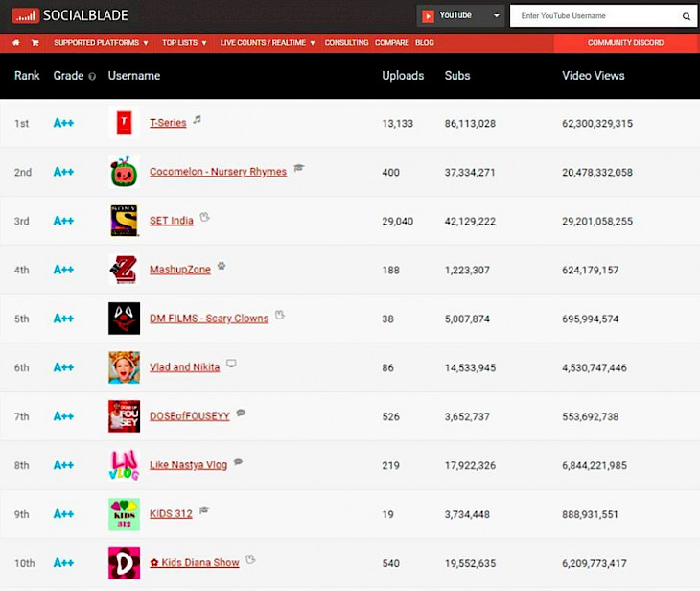700x591 pixels.
Task: Open the DM FILMS - Scary Clowns link
Action: coord(209,319)
